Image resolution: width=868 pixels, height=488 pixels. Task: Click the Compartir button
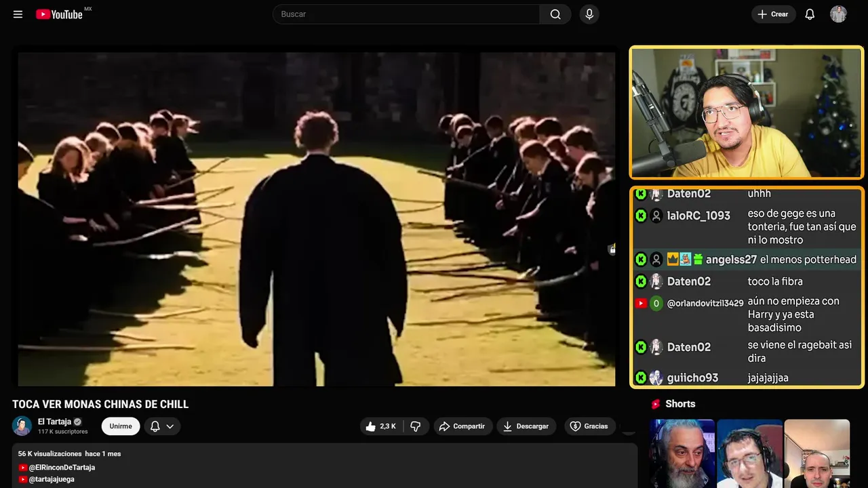[462, 426]
